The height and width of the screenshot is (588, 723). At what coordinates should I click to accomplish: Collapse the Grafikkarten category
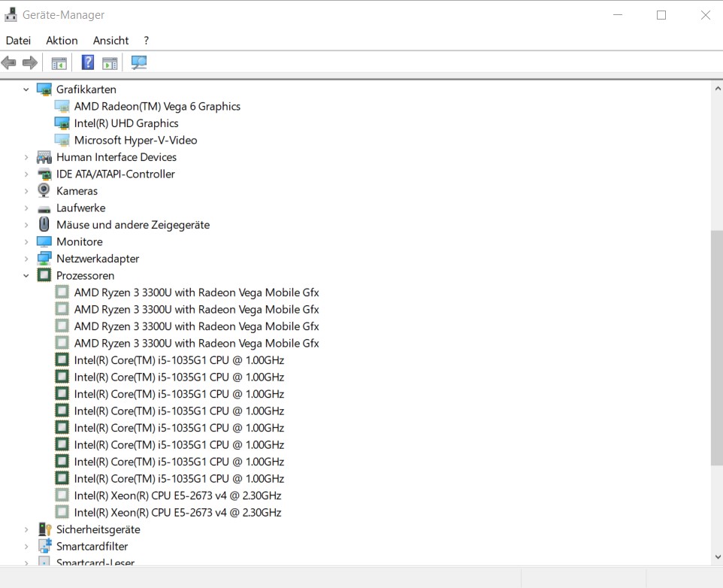click(26, 89)
